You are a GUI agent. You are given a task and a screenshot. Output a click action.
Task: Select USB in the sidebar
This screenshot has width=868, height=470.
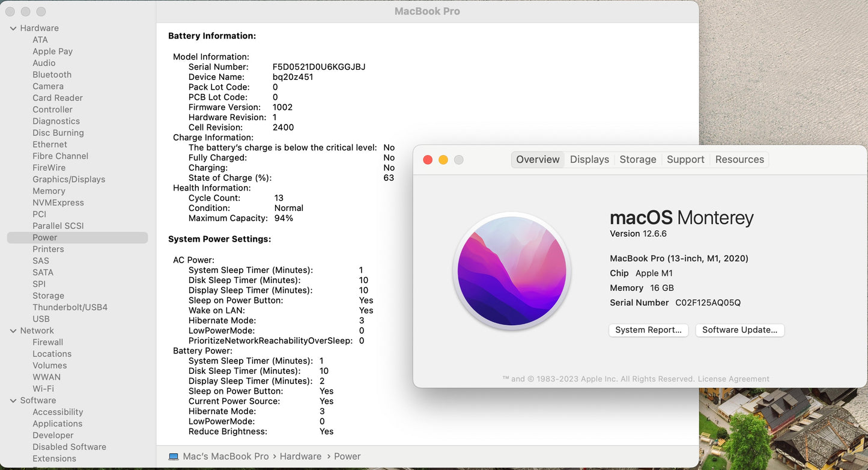click(x=41, y=319)
